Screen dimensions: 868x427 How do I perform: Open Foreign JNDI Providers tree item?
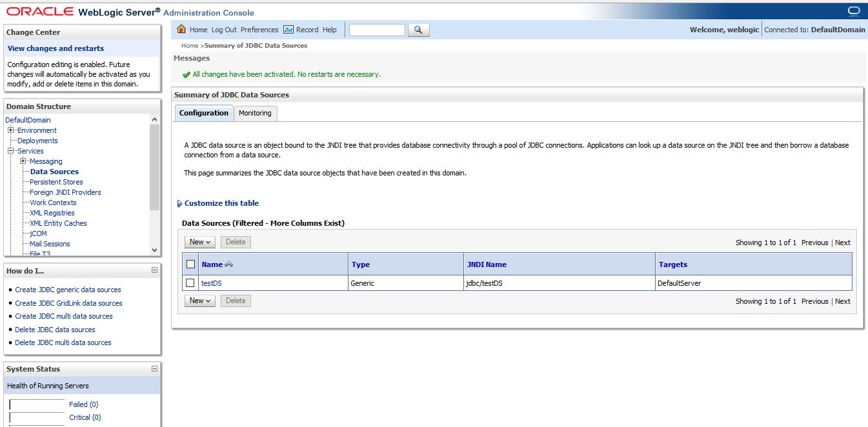[65, 192]
